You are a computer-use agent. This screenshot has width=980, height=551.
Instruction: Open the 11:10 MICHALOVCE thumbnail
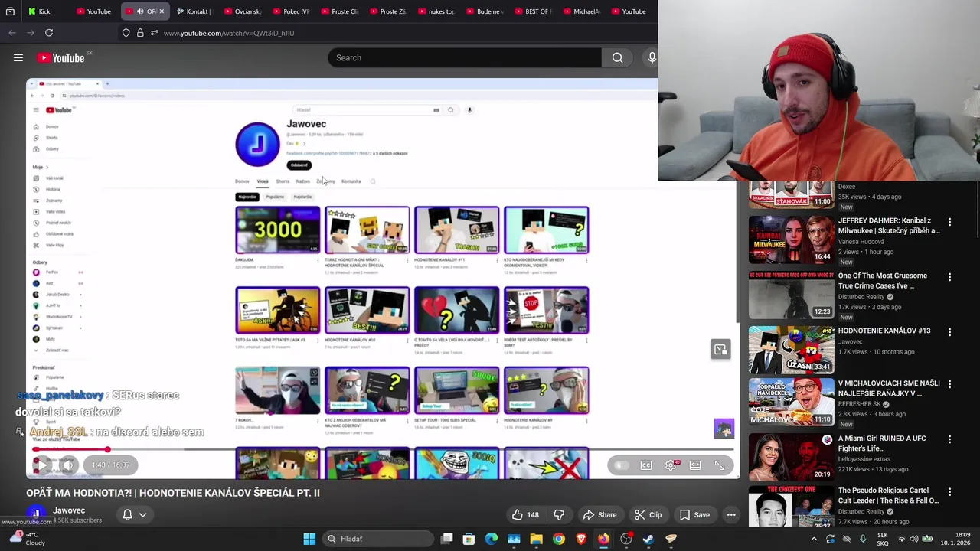pyautogui.click(x=791, y=402)
